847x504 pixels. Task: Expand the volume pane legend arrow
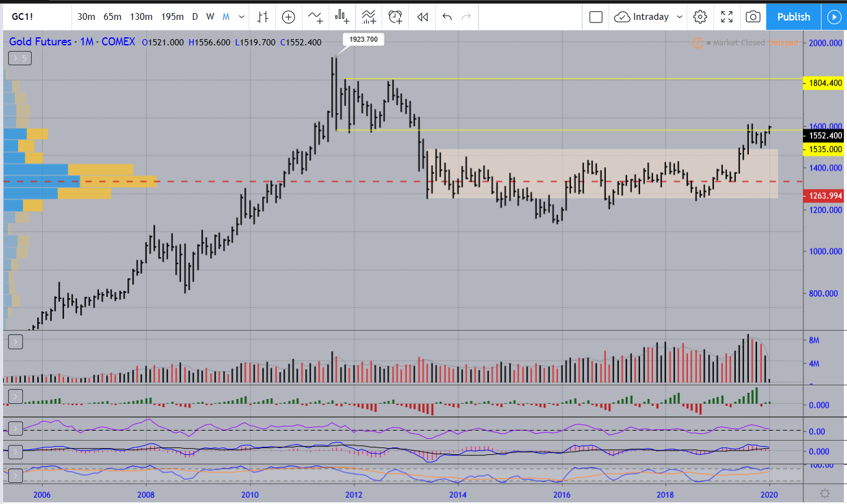coord(16,341)
